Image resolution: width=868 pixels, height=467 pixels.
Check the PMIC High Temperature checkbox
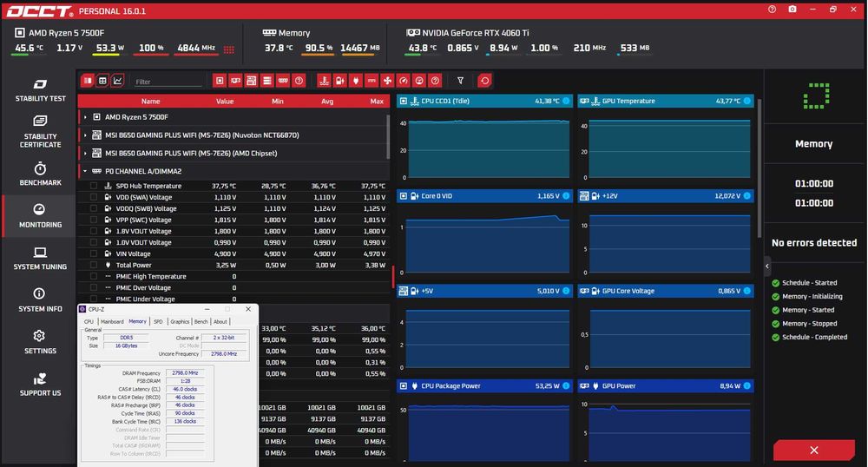point(94,277)
